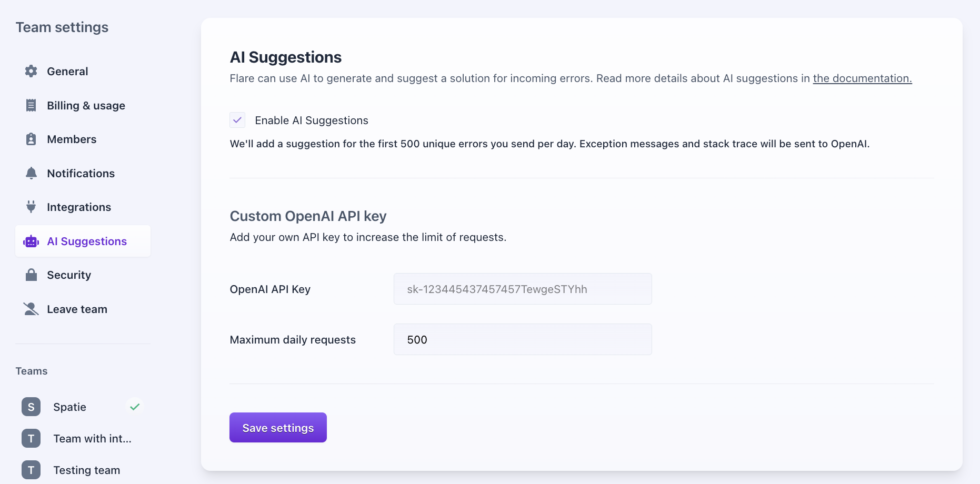Click the Security lock icon
980x484 pixels.
pos(31,275)
